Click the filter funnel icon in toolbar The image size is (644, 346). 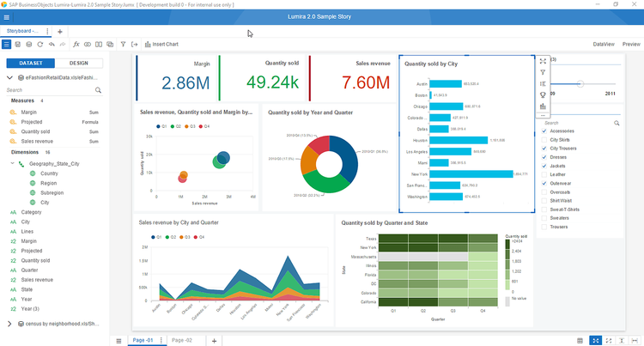tap(123, 45)
